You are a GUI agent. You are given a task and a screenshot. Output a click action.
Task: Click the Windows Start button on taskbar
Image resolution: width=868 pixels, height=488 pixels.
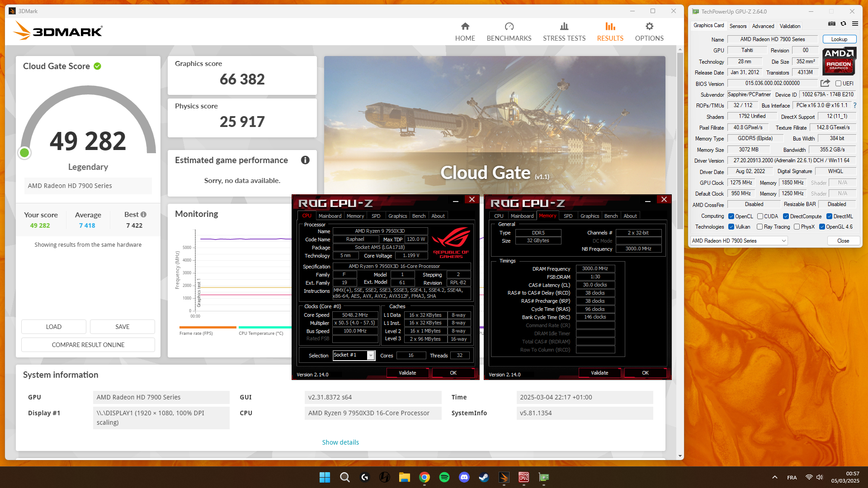[x=325, y=477]
